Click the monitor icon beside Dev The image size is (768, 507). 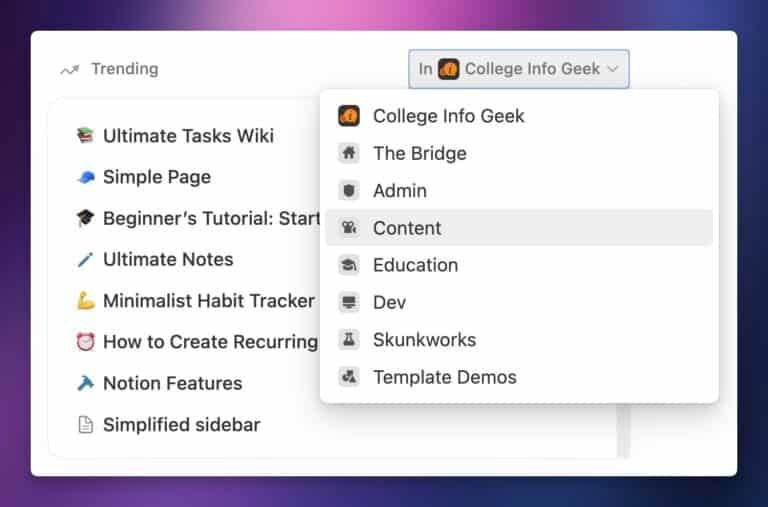point(348,302)
